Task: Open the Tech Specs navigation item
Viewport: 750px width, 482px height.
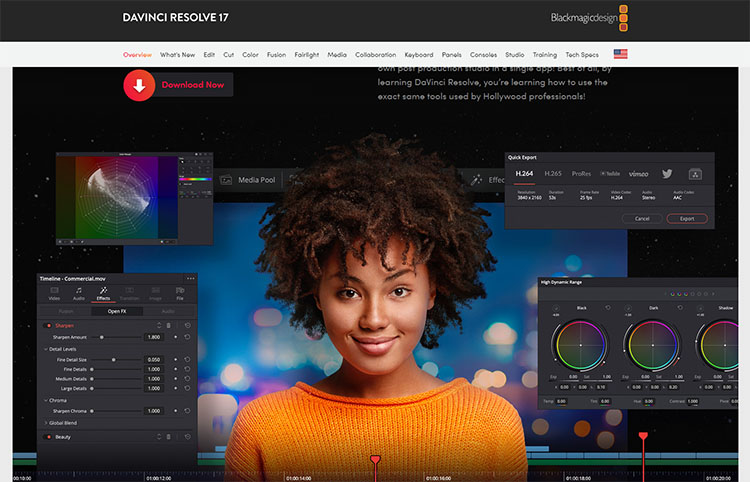Action: tap(582, 55)
